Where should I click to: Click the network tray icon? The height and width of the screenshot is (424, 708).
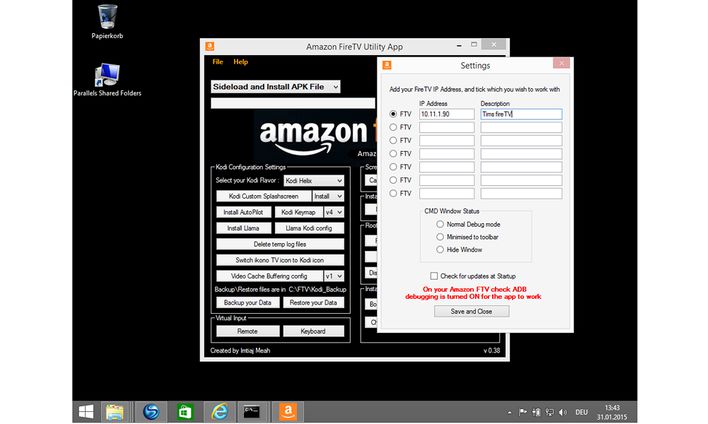click(550, 412)
